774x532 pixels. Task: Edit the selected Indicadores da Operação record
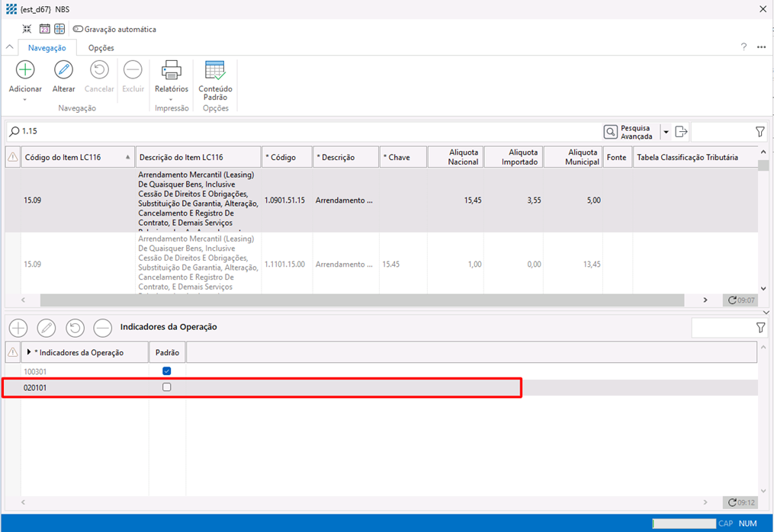coord(47,328)
